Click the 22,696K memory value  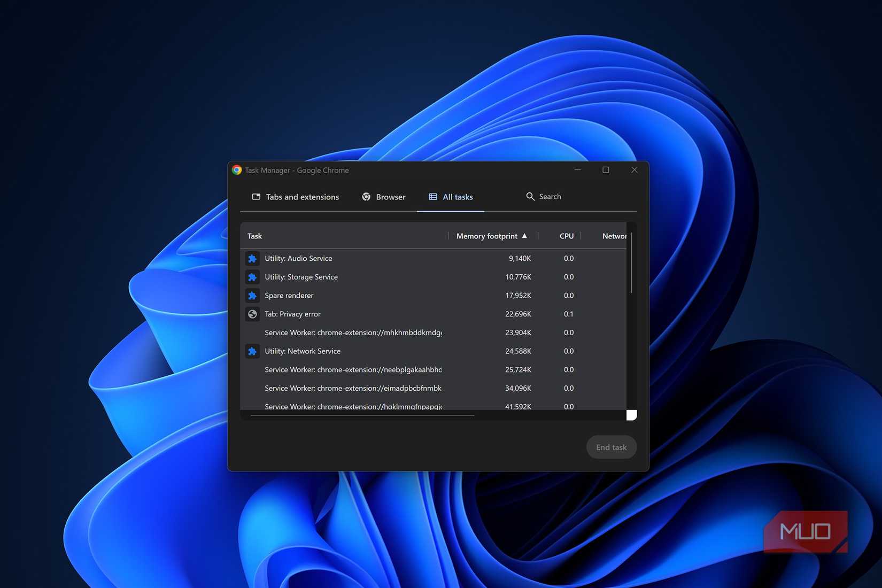click(518, 314)
